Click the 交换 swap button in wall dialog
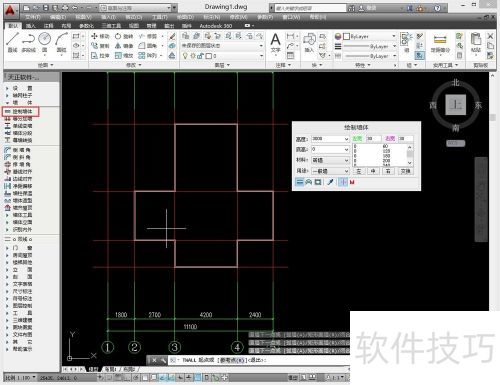Screen dimensions: 500x385 (x=405, y=171)
